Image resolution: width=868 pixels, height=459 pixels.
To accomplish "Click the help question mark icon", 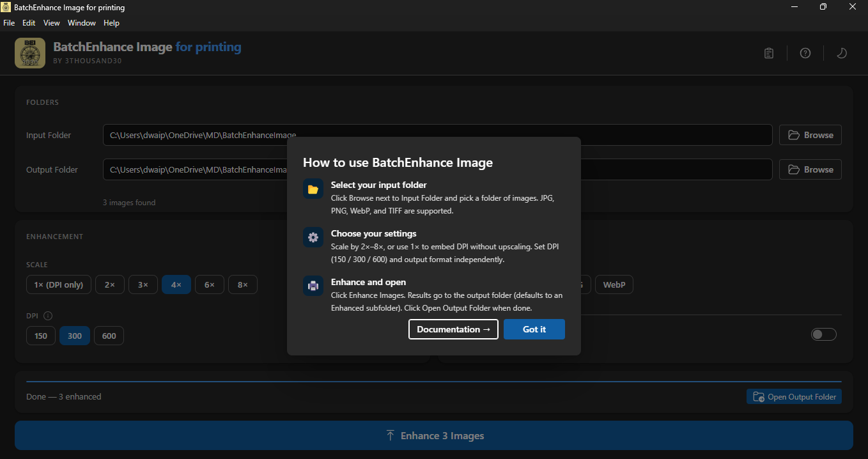I will (805, 53).
